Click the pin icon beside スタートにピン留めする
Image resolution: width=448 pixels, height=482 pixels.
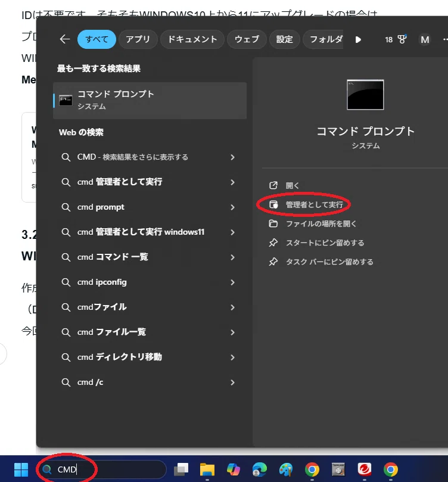tap(273, 242)
